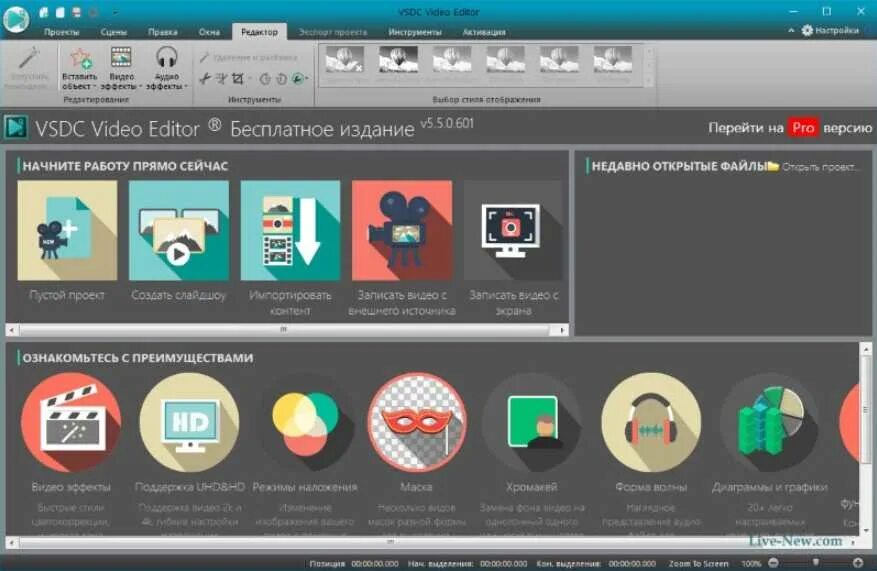Image resolution: width=877 pixels, height=571 pixels.
Task: Click the magic wand Запустить помощник icon
Action: (29, 58)
